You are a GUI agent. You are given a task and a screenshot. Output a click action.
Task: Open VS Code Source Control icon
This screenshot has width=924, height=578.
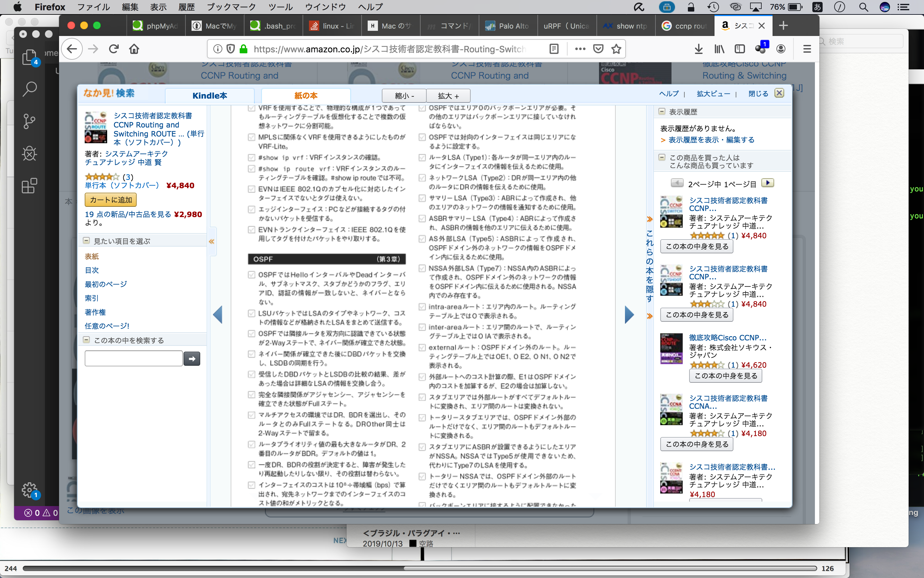[x=30, y=121]
